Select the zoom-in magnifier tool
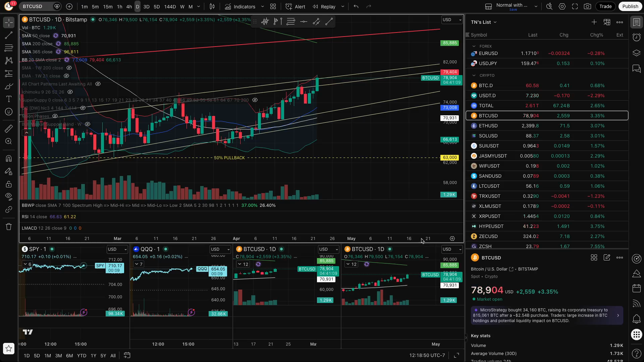The height and width of the screenshot is (362, 644). click(x=9, y=141)
